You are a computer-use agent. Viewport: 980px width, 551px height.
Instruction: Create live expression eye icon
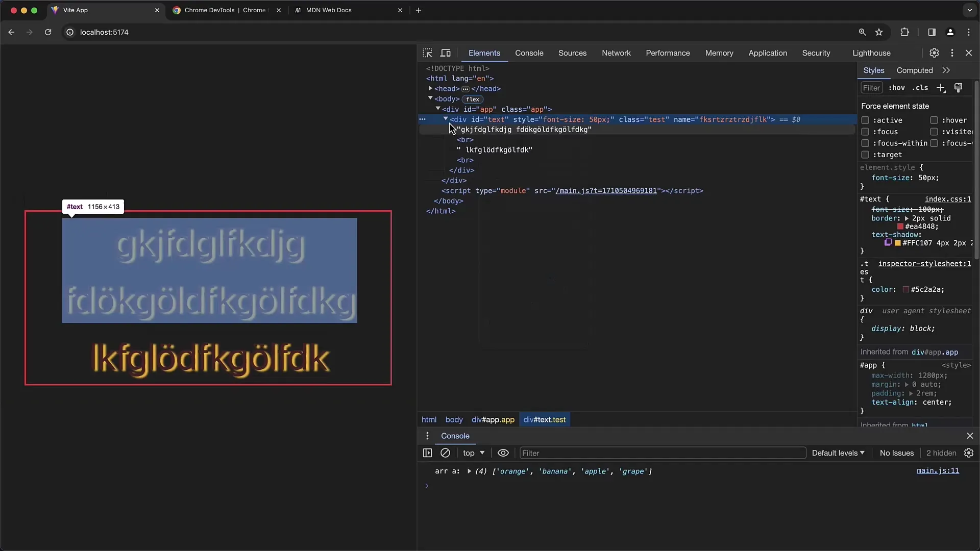[x=503, y=453]
